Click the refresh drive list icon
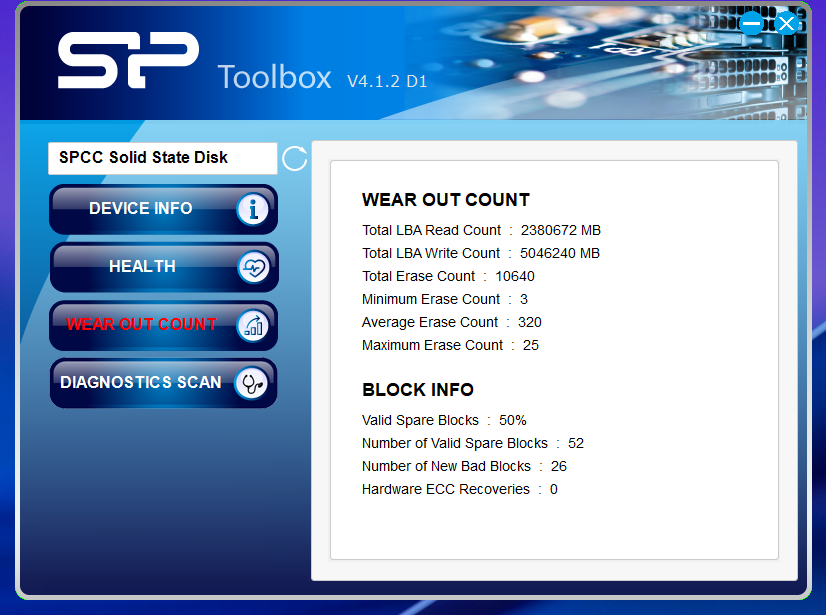The height and width of the screenshot is (615, 826). click(294, 158)
